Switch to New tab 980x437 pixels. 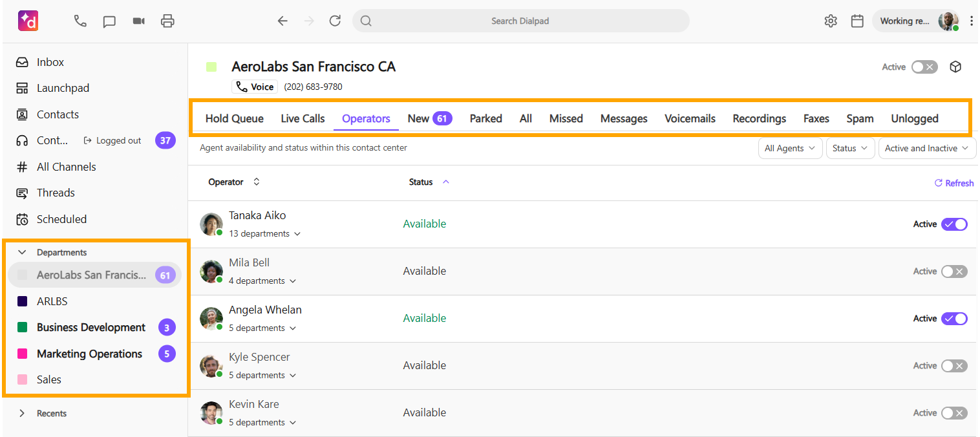[430, 118]
